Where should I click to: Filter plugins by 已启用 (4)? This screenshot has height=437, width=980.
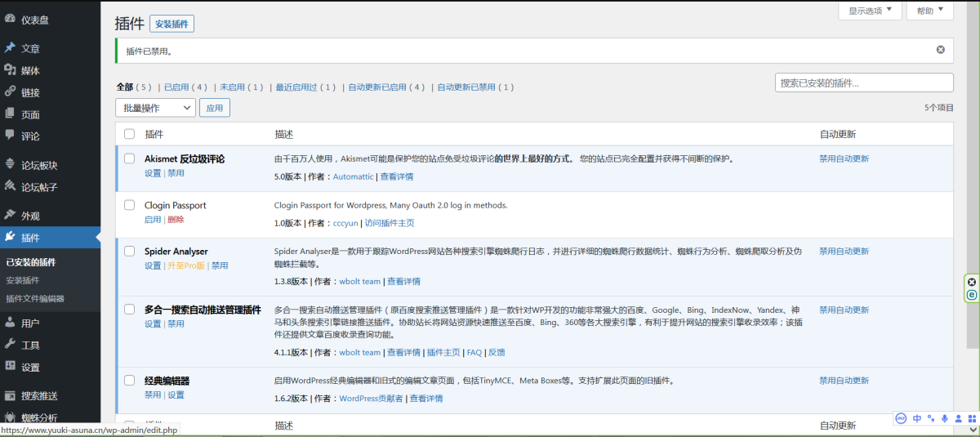click(185, 87)
